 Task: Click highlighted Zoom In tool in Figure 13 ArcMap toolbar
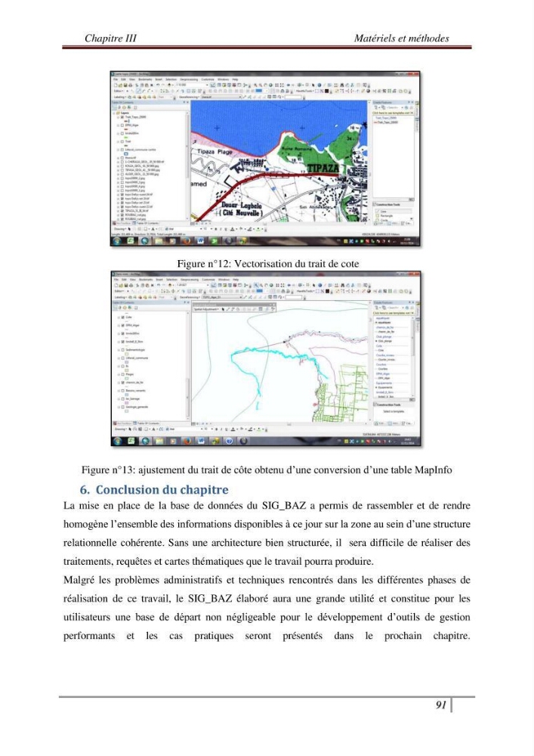(256, 285)
